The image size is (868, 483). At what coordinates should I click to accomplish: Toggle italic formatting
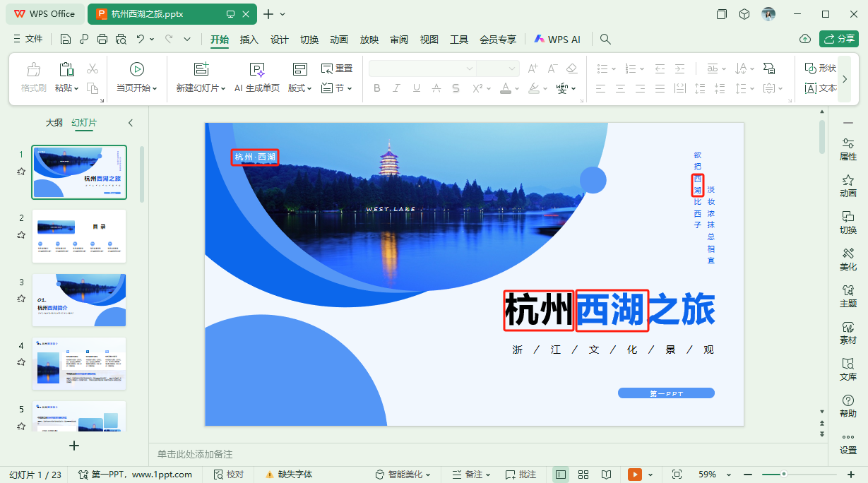[x=396, y=88]
